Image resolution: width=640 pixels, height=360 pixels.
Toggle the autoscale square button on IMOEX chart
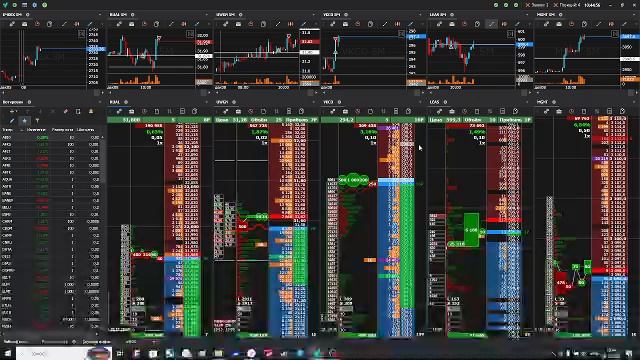[x=81, y=34]
